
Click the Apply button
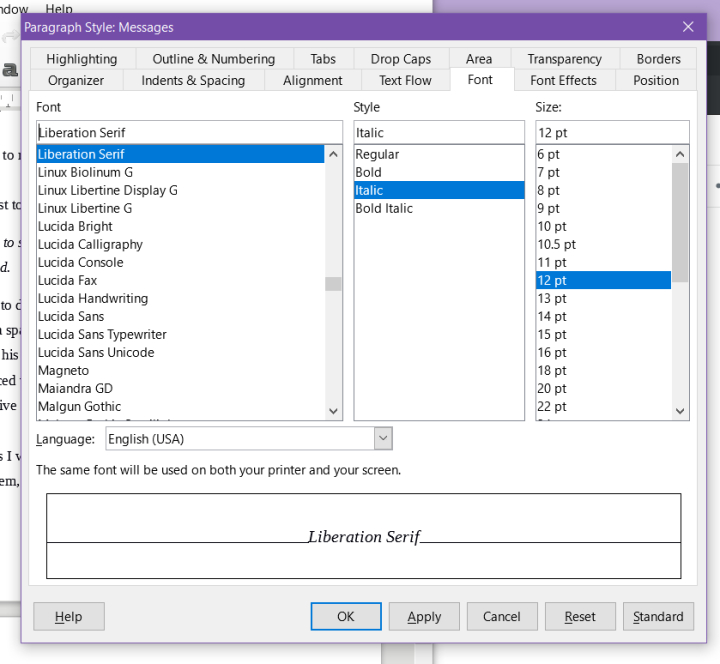coord(424,616)
